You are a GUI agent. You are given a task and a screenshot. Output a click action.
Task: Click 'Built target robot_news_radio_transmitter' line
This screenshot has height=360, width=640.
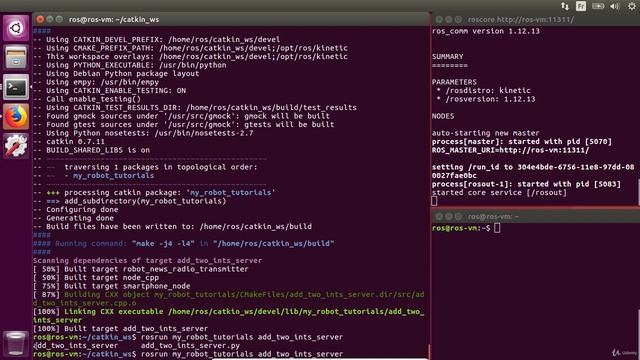click(x=140, y=269)
